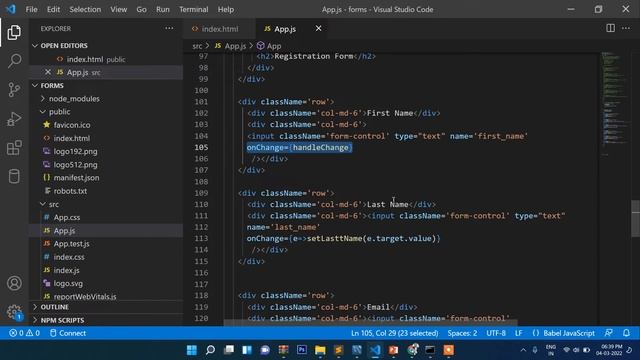Screen dimensions: 640x360
Task: Open Windows taskbar search
Action: pyautogui.click(x=210, y=350)
